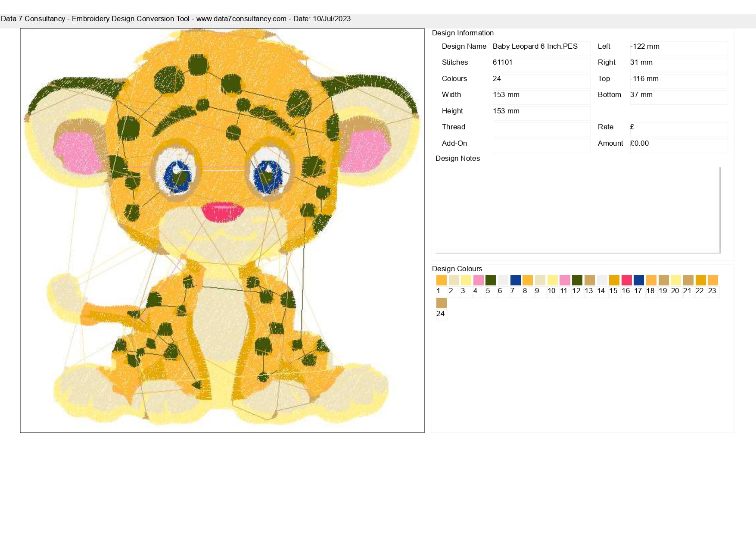756x535 pixels.
Task: Click the header text with date 10/Jul/2023
Action: (x=176, y=19)
